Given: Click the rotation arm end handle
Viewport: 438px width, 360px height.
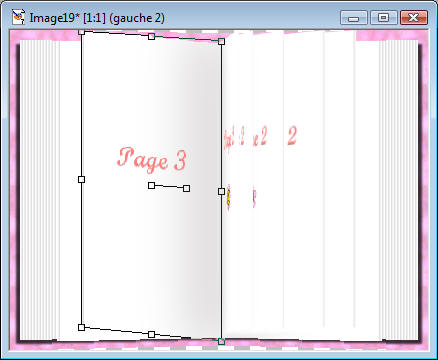Looking at the screenshot, I should 186,188.
